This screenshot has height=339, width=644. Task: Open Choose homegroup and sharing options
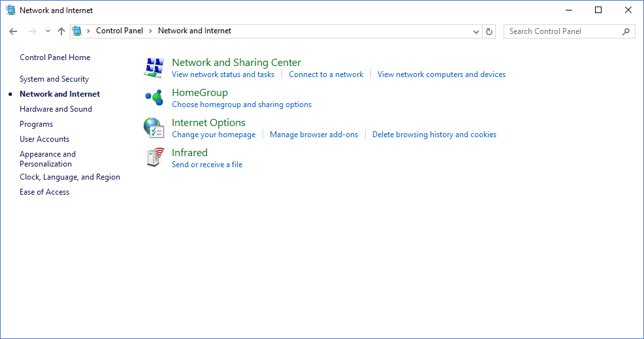click(242, 105)
